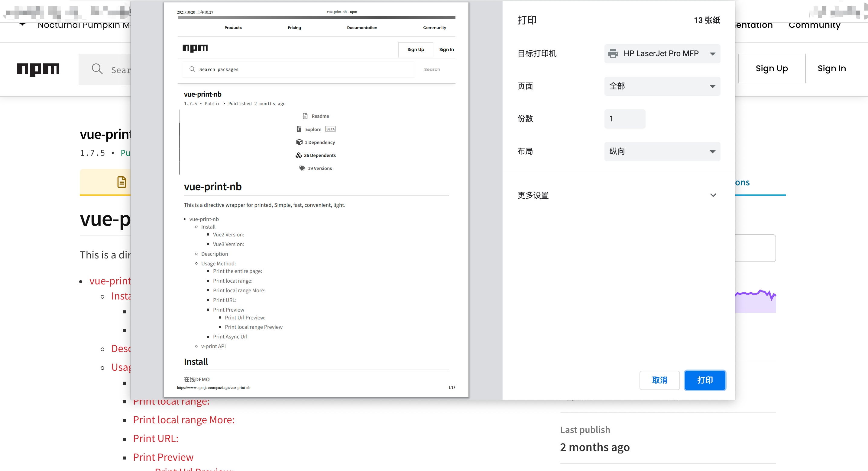
Task: Click the Print Preview link
Action: click(163, 457)
